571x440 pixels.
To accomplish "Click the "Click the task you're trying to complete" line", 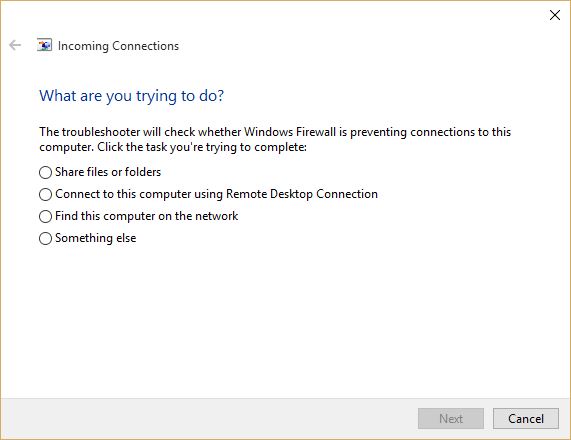I will [202, 147].
